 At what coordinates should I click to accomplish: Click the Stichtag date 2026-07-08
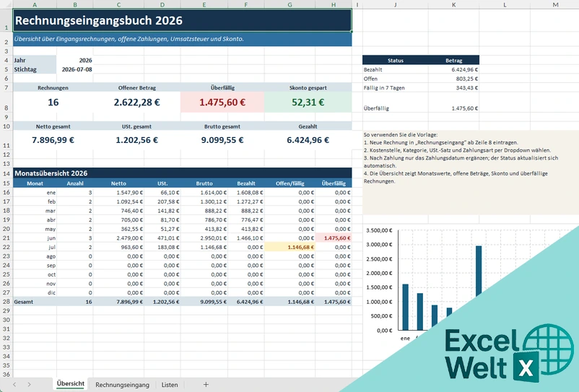pos(77,69)
